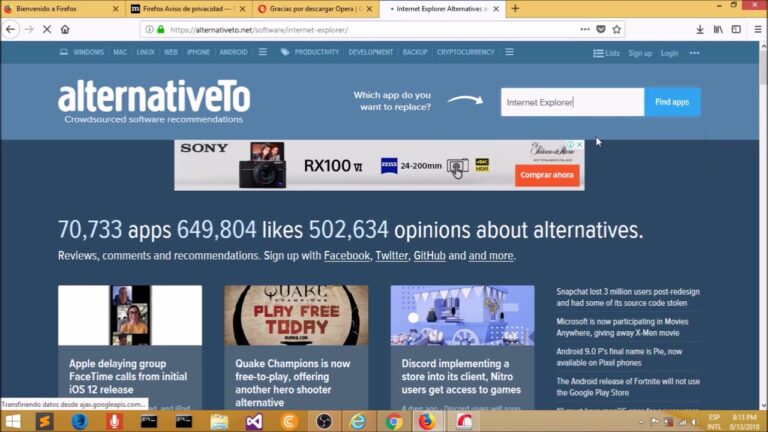Click the green padlock security icon

(x=161, y=29)
